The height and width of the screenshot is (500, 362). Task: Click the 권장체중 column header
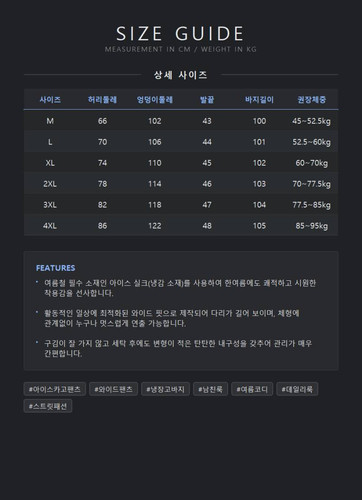tap(312, 100)
